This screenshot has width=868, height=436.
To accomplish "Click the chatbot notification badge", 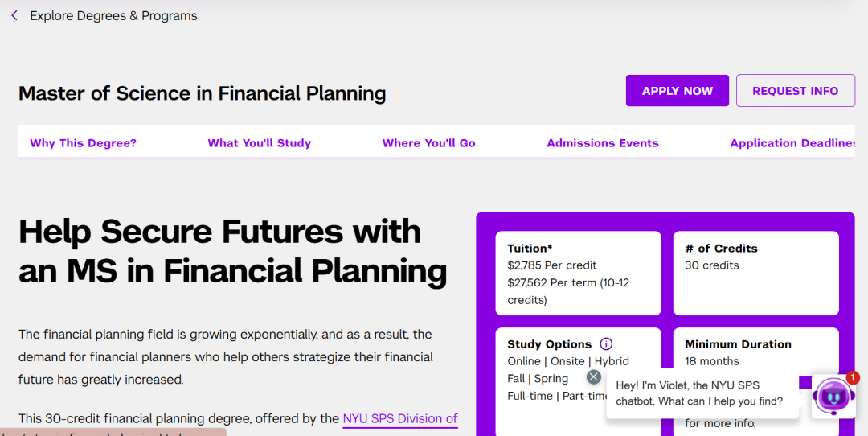I will pyautogui.click(x=853, y=377).
